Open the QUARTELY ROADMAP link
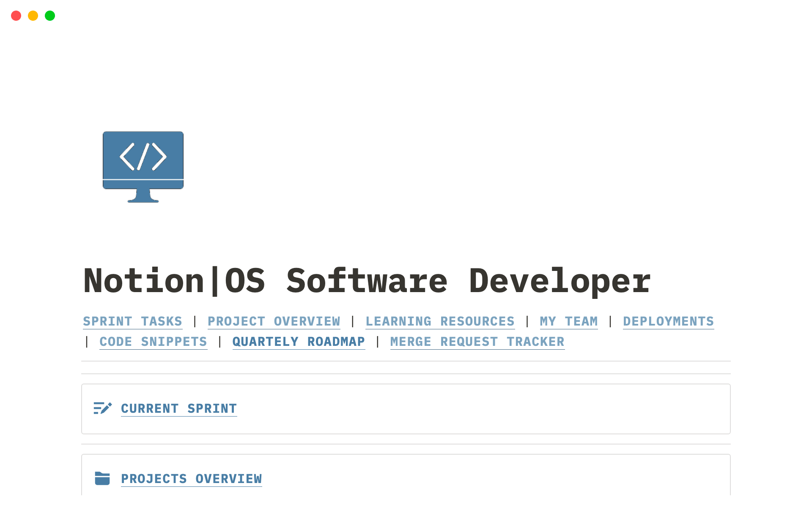Screen dimensions: 812x508 click(x=299, y=342)
